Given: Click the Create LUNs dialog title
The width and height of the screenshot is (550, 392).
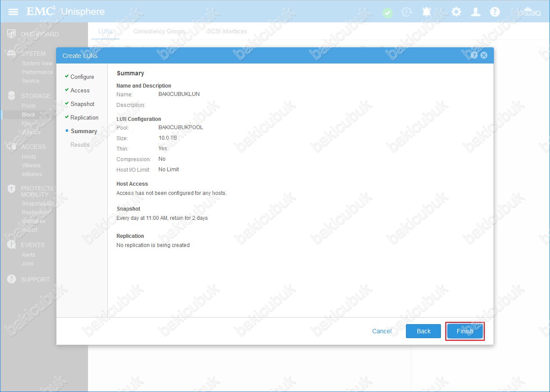Looking at the screenshot, I should pos(80,56).
